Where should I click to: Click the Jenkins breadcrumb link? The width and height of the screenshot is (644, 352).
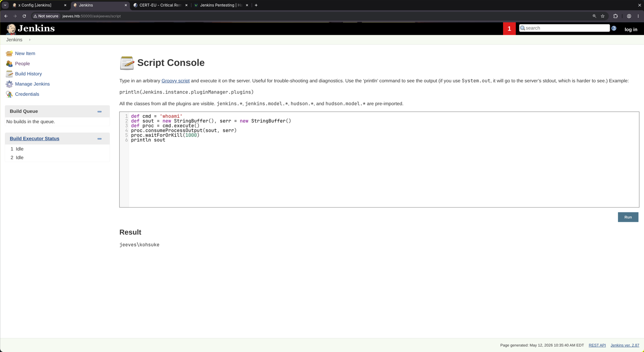click(14, 40)
